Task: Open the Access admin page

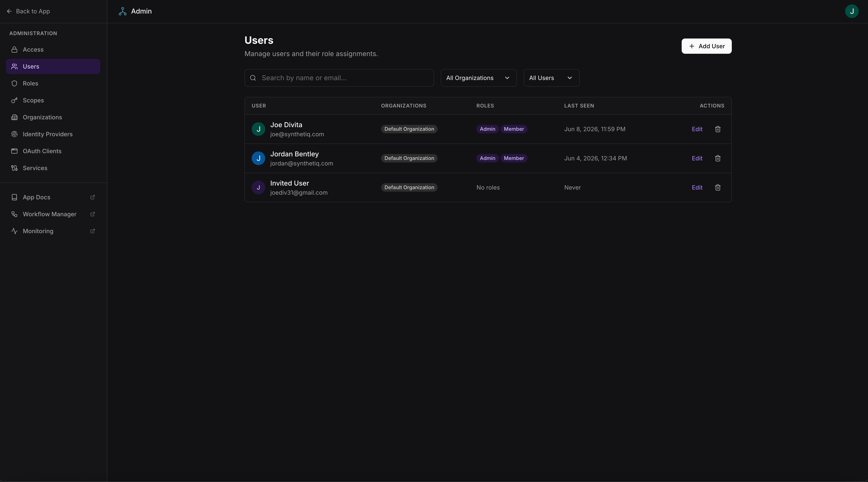Action: pos(53,50)
